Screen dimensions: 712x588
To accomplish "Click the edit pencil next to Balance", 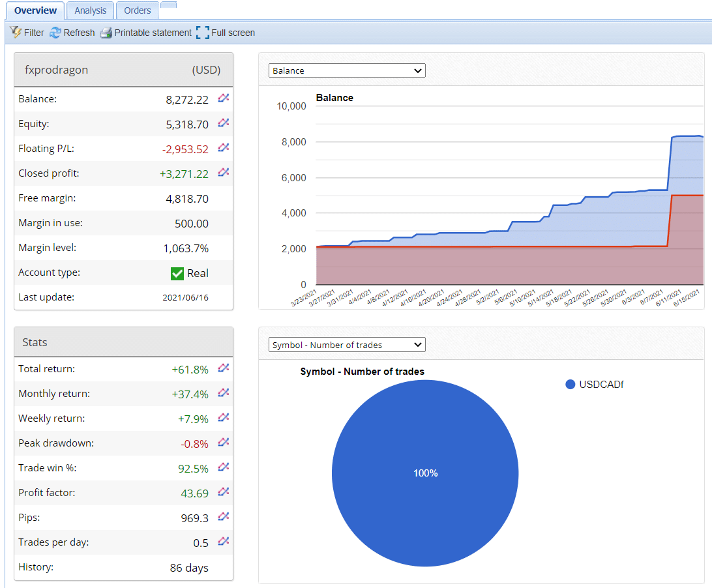I will coord(223,98).
